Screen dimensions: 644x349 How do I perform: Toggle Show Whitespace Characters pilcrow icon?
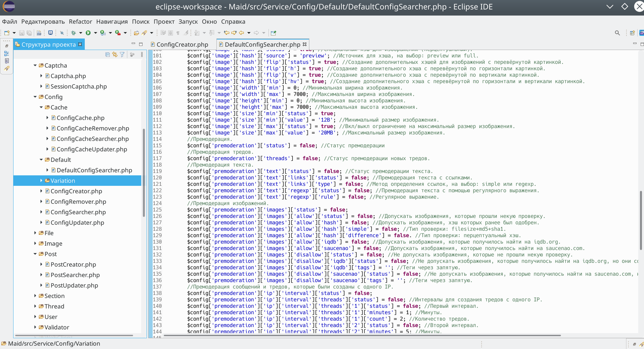coord(178,33)
